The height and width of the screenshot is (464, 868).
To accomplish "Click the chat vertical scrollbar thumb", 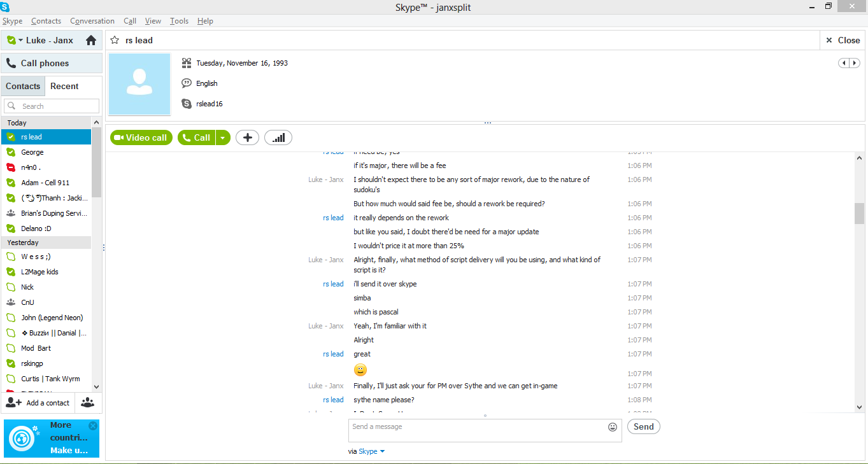I will pos(860,213).
